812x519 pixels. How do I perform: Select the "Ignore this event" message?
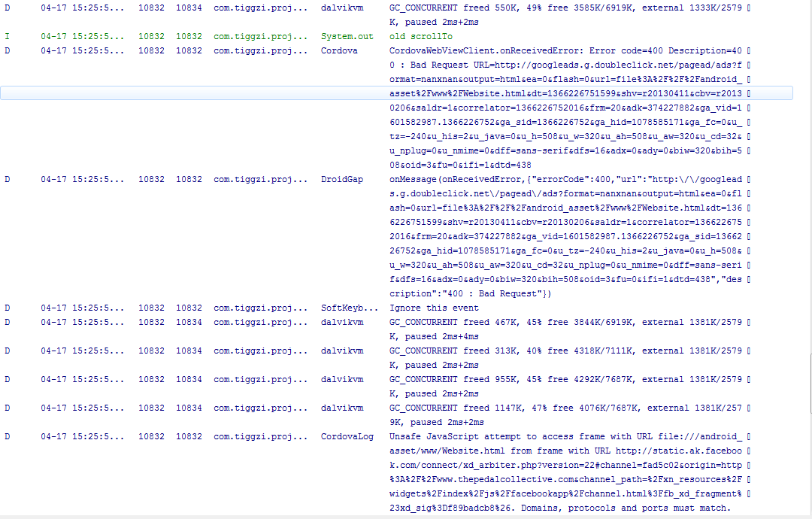click(x=434, y=308)
